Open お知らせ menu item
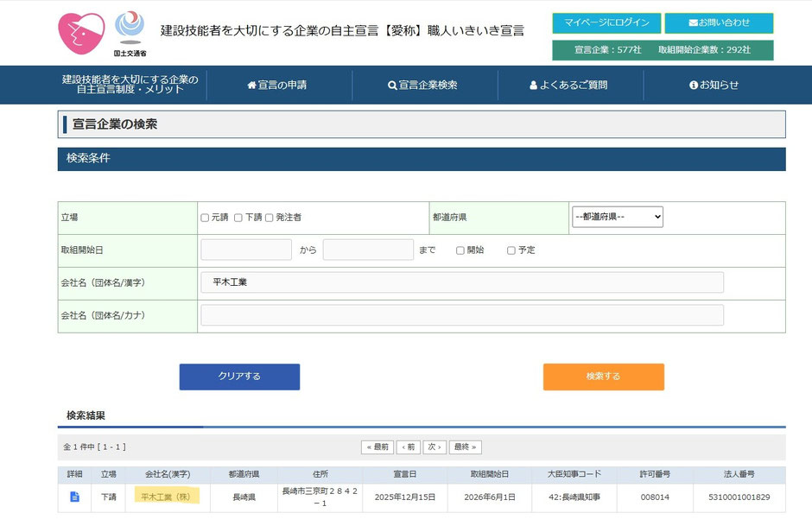Image resolution: width=812 pixels, height=532 pixels. (714, 85)
